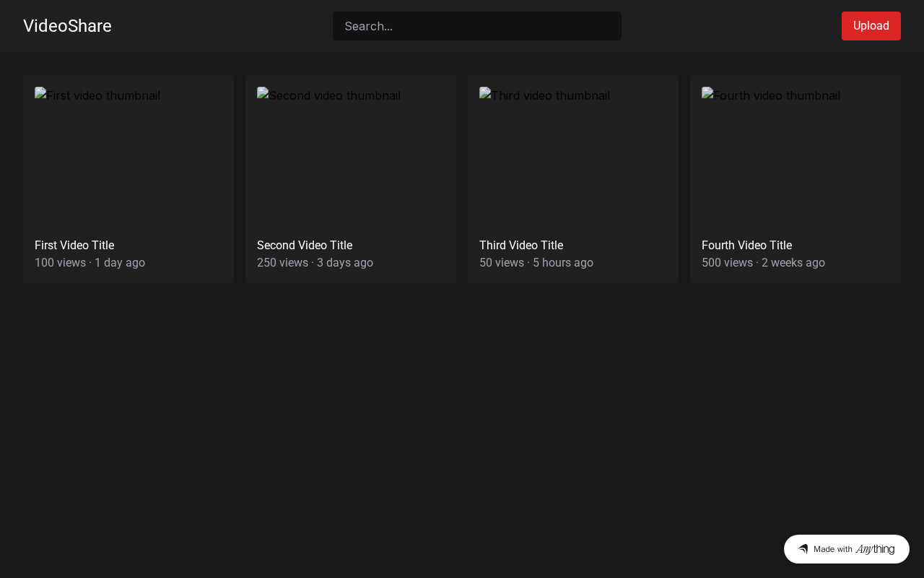Click "100 views · 1 day ago" metadata

[x=90, y=263]
